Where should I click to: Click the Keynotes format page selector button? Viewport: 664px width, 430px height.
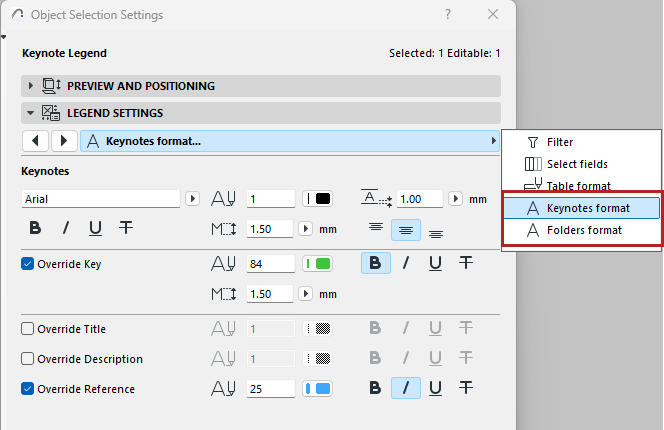point(290,141)
